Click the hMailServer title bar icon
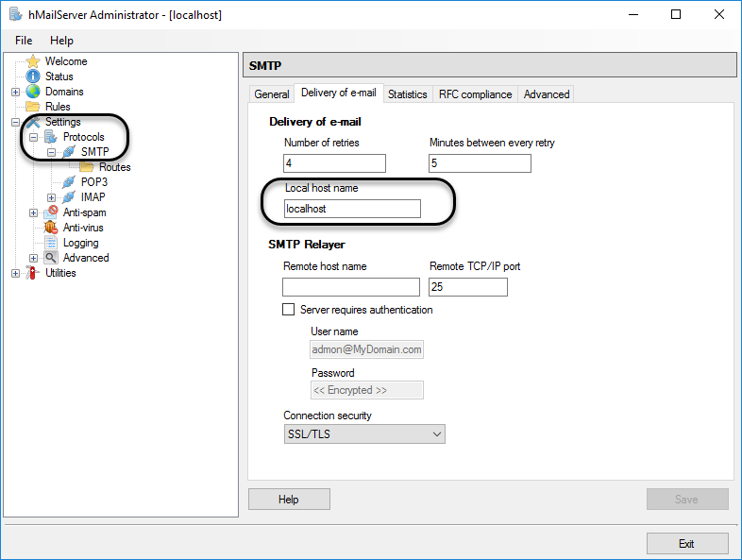 (16, 14)
